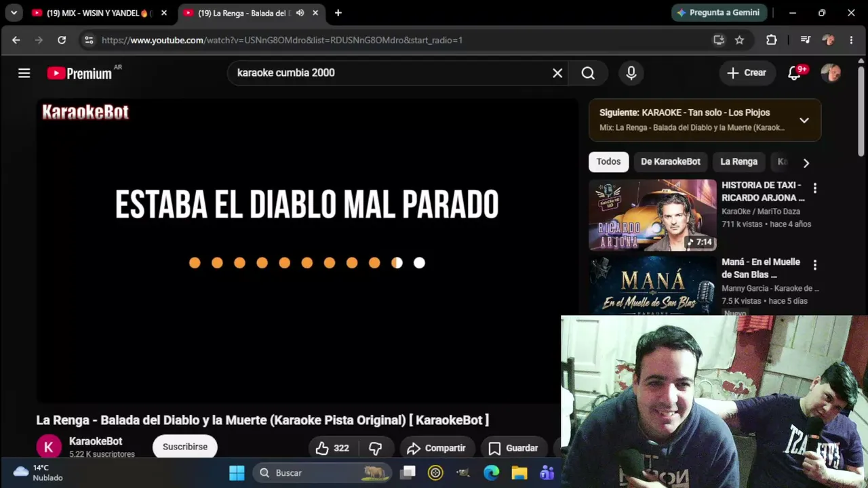Screen dimensions: 868x488
Task: Play the Maná En el Muelle thumbnail
Action: pos(652,285)
